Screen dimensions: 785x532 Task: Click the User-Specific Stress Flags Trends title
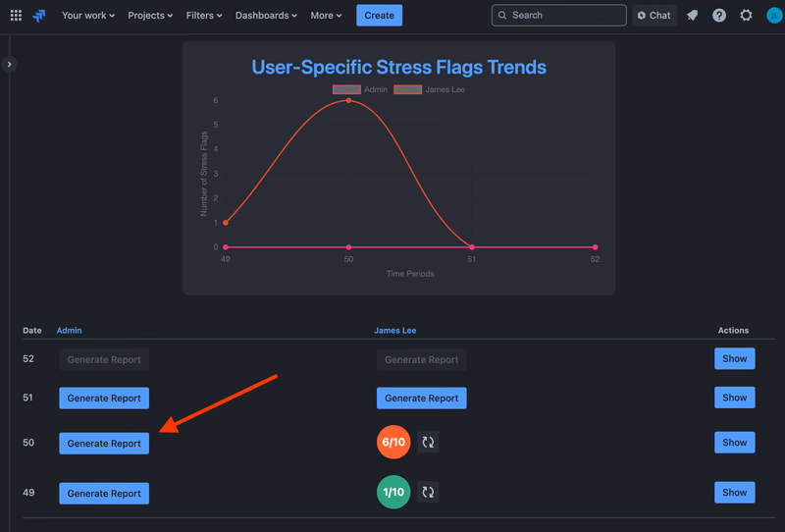(x=399, y=67)
